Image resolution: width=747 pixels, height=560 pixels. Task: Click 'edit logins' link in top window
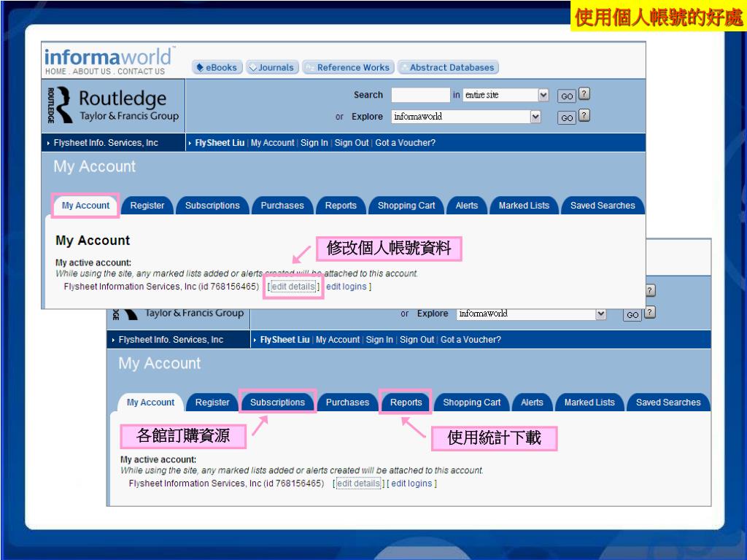(x=347, y=287)
